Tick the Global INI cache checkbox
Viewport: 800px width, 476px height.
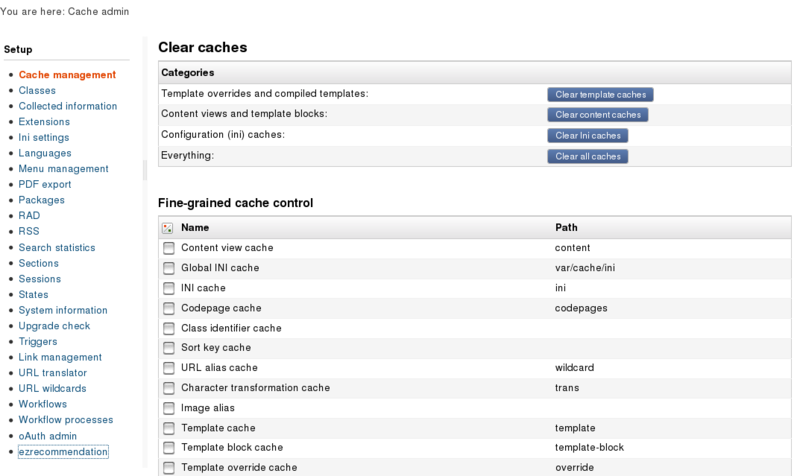pos(168,268)
